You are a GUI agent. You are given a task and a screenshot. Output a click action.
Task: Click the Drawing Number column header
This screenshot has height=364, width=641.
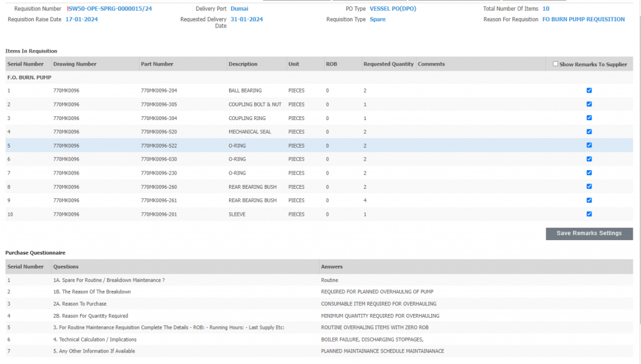[x=74, y=64]
